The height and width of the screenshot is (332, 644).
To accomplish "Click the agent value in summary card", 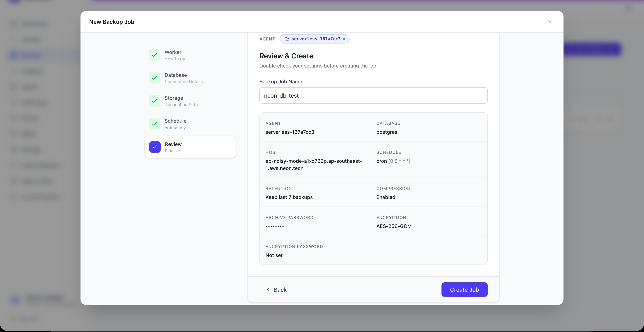I will click(290, 132).
